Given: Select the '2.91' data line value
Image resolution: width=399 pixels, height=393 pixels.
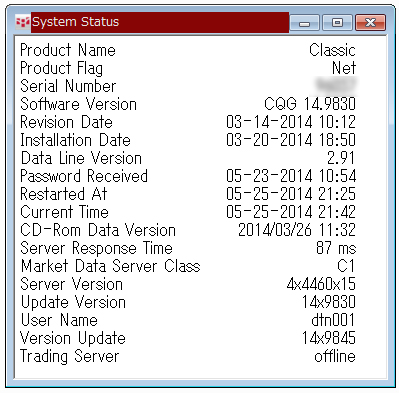Looking at the screenshot, I should click(341, 158).
